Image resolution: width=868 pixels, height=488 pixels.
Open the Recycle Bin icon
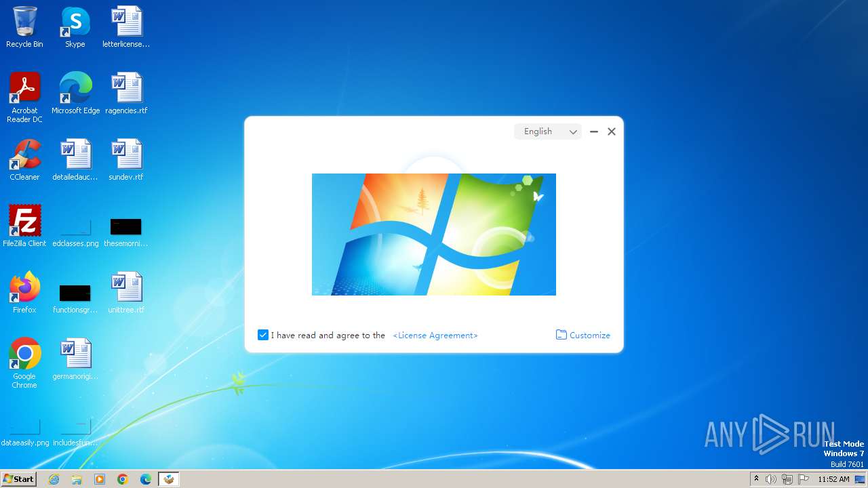pos(24,27)
